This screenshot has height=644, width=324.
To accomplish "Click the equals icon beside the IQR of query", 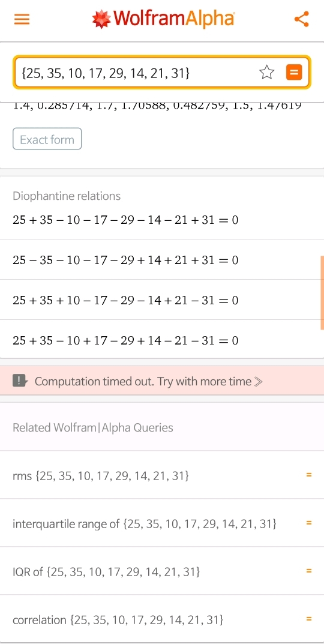I will click(309, 571).
